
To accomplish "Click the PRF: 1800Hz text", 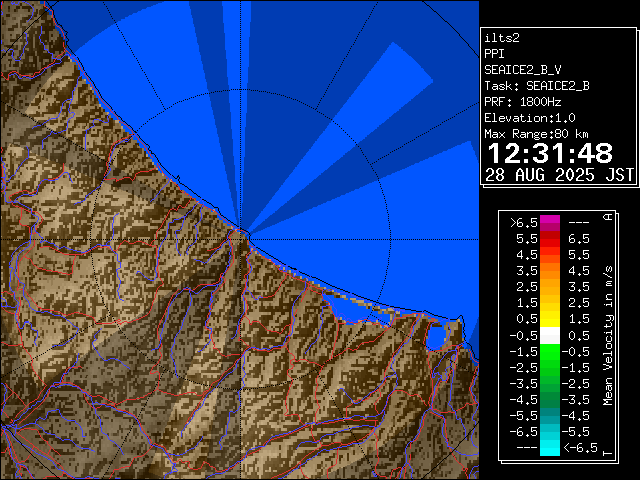I will coord(521,101).
